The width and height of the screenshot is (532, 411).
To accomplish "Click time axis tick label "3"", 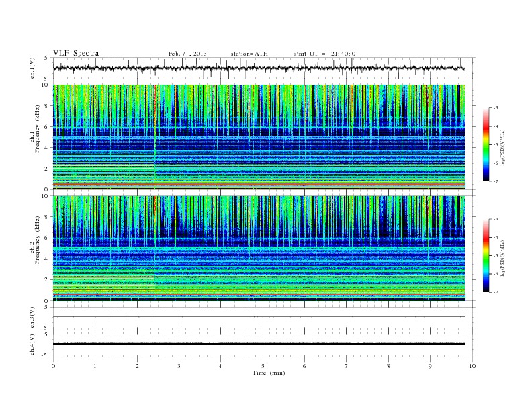I will point(179,366).
